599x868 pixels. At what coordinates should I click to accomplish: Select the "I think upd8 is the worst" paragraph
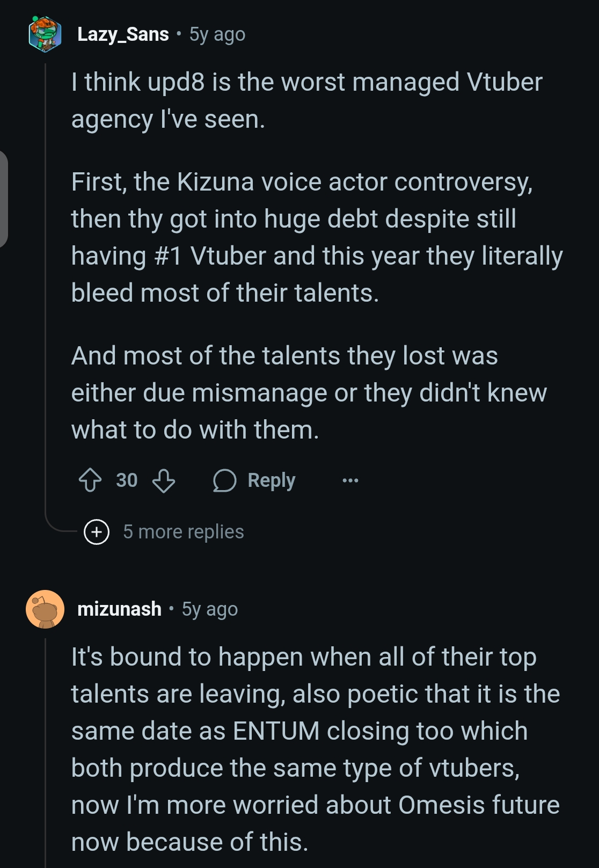306,100
